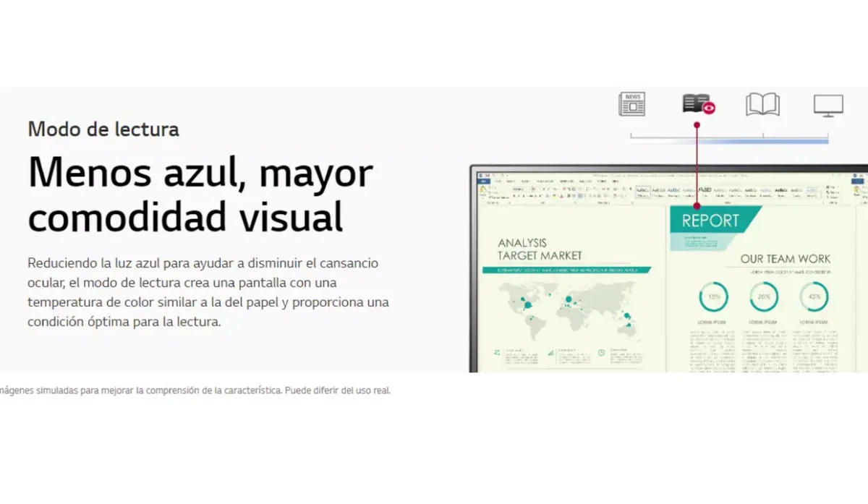Open the blue File tab in Word ribbon
Viewport: 868px width, 504px height.
click(482, 180)
